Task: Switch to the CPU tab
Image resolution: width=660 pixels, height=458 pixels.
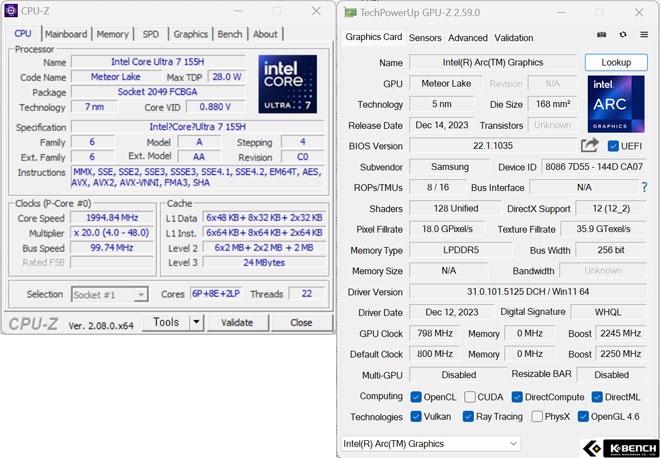Action: tap(23, 34)
